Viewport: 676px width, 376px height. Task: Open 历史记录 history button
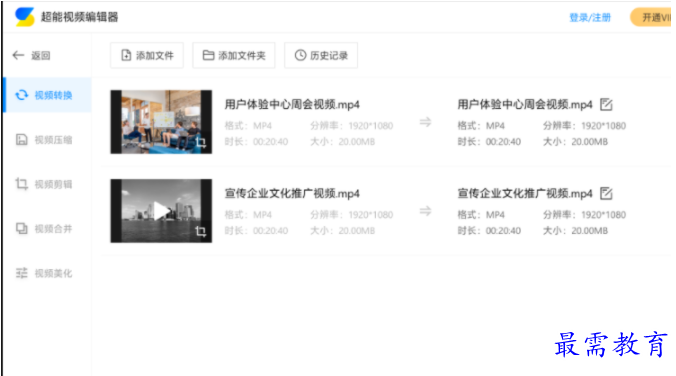(321, 55)
